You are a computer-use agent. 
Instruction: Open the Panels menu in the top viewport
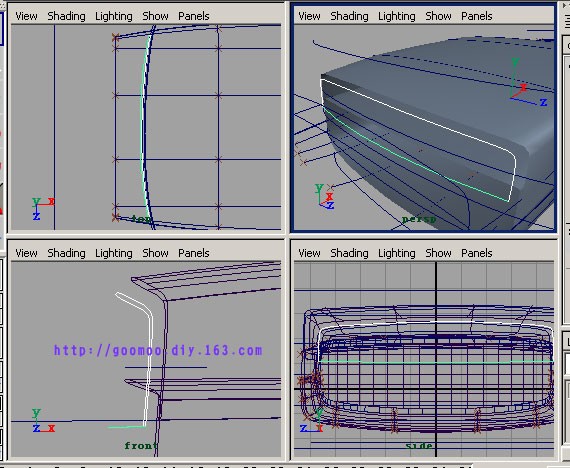pos(194,16)
